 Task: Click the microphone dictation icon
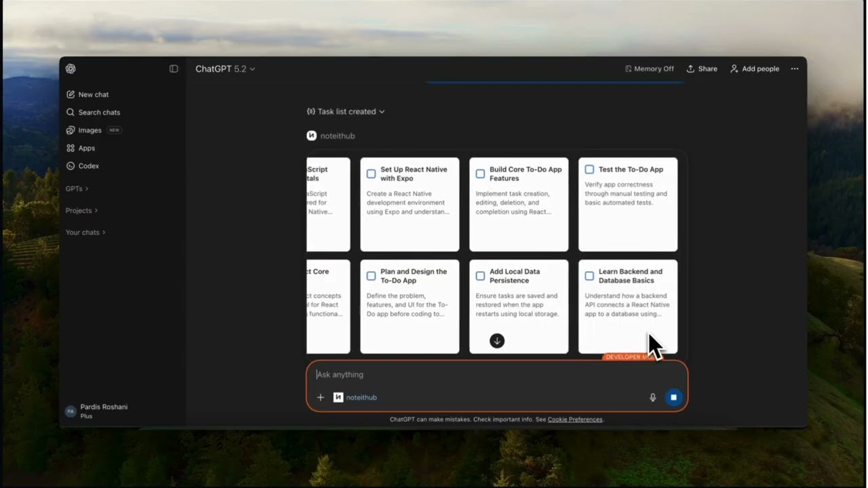tap(652, 397)
